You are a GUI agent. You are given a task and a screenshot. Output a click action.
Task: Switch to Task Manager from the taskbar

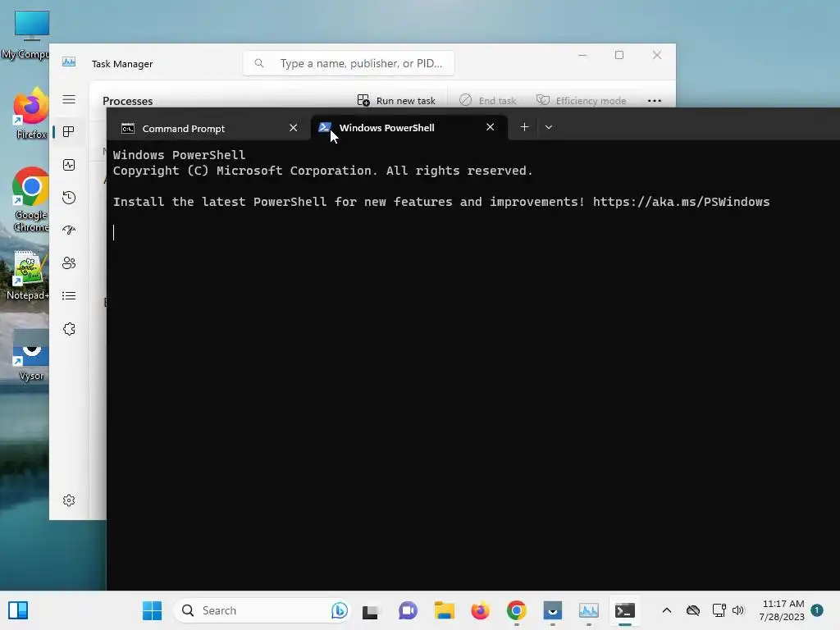click(x=589, y=610)
